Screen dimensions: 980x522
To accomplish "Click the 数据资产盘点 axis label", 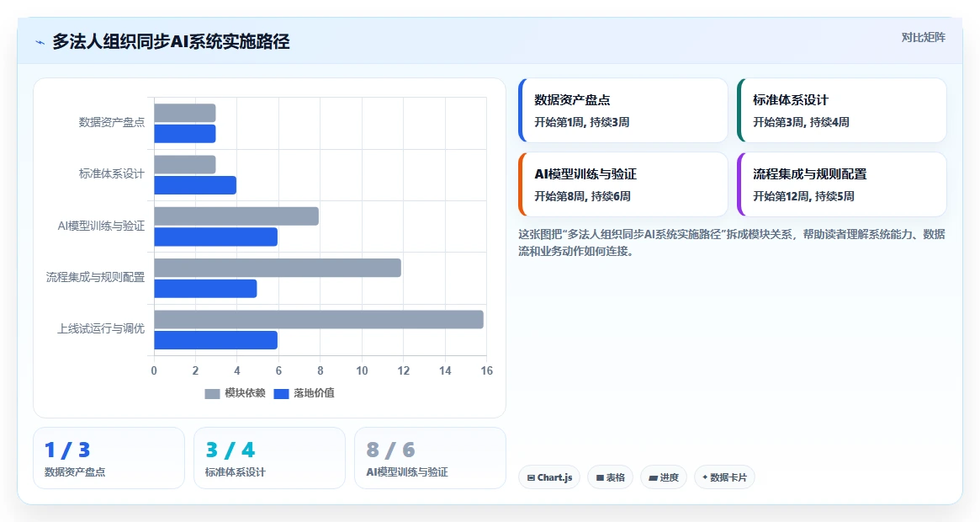I will [x=112, y=123].
